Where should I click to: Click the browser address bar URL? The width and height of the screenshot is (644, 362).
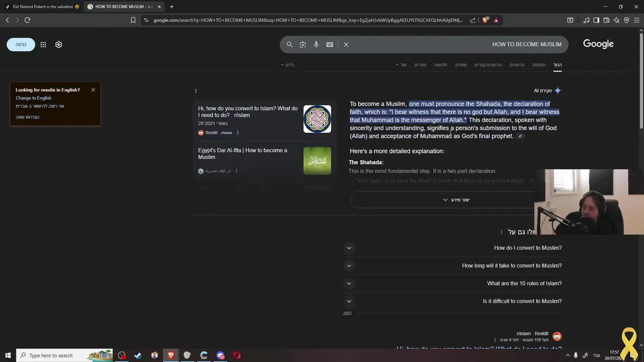pyautogui.click(x=308, y=20)
